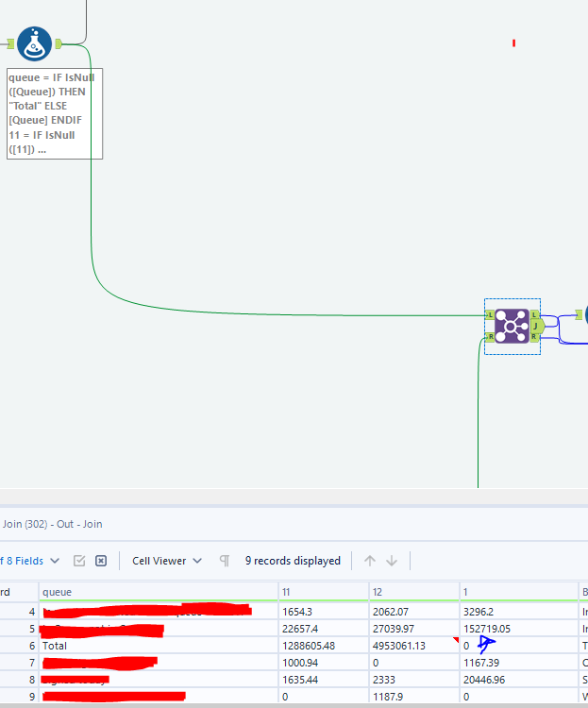Select cell 1288605.48 in Total row

pos(324,646)
